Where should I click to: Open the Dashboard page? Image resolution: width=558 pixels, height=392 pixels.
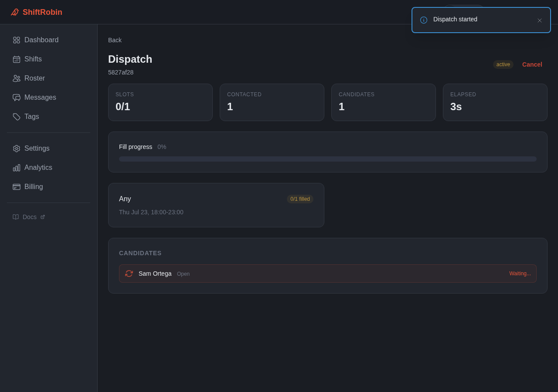point(49,40)
